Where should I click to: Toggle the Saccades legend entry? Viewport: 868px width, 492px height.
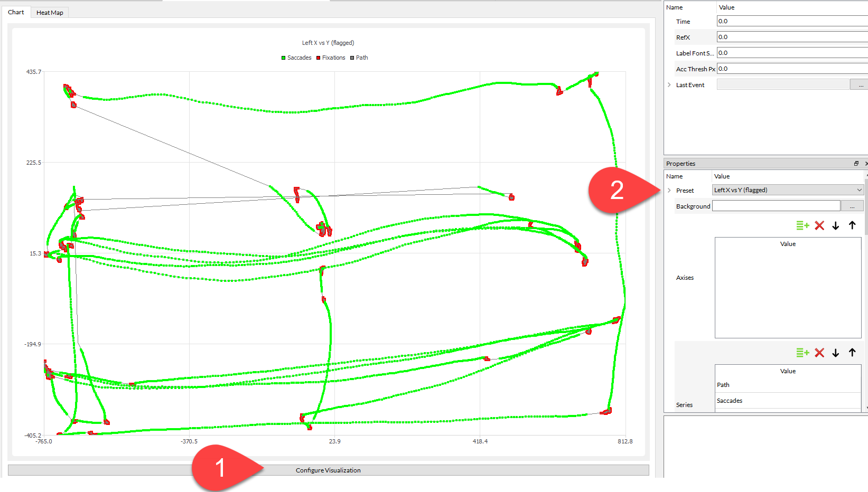tap(296, 58)
